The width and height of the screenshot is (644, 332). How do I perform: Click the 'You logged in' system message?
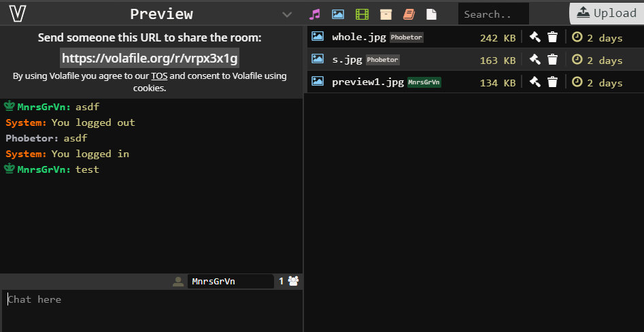90,154
